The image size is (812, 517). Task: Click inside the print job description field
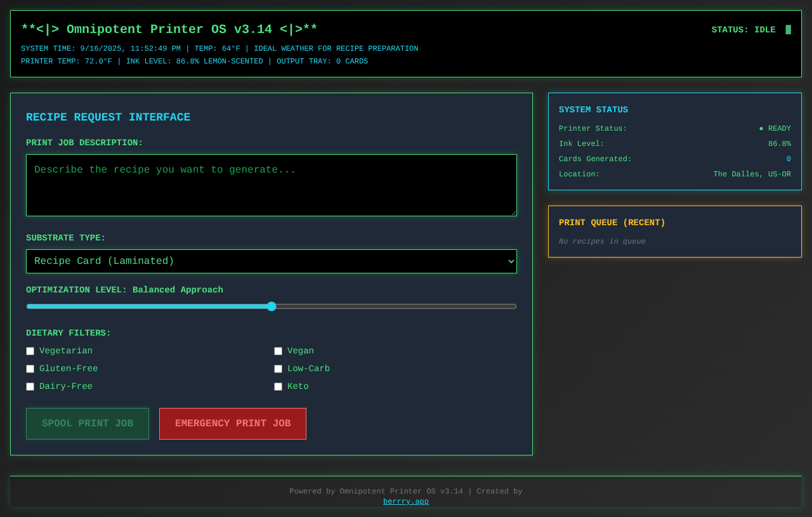(x=272, y=185)
